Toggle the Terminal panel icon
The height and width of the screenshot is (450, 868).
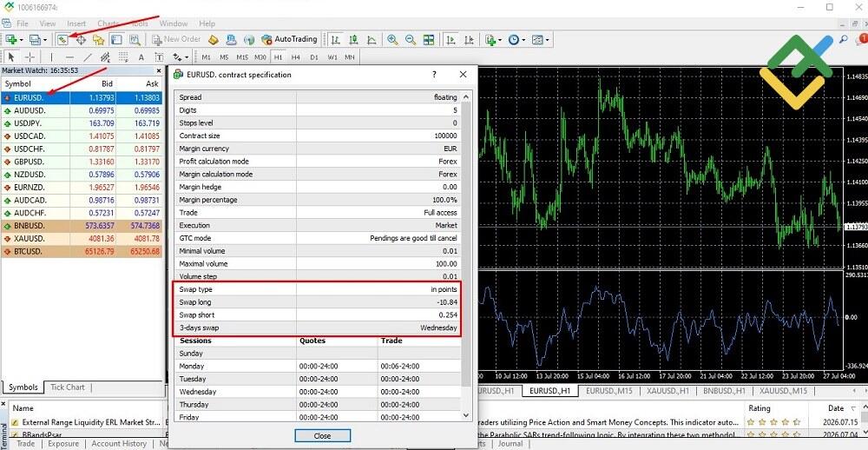pyautogui.click(x=116, y=39)
